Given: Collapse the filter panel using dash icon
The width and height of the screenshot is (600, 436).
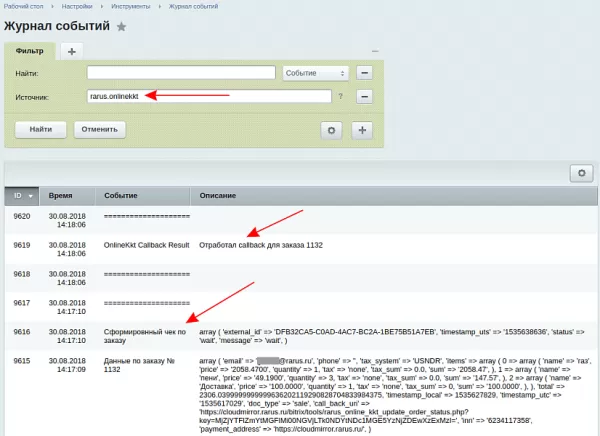Looking at the screenshot, I should (375, 51).
